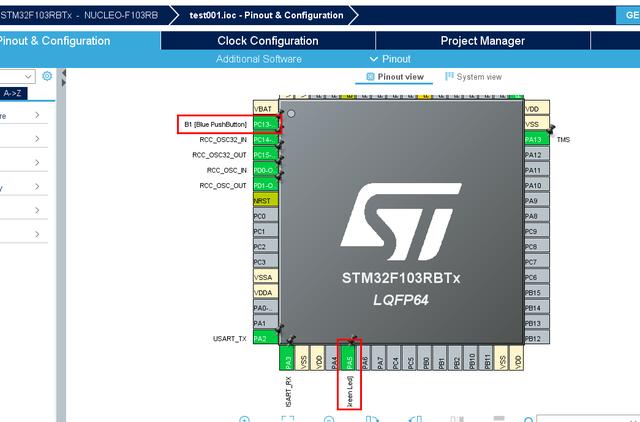
Task: Click the NRST pin
Action: (265, 201)
